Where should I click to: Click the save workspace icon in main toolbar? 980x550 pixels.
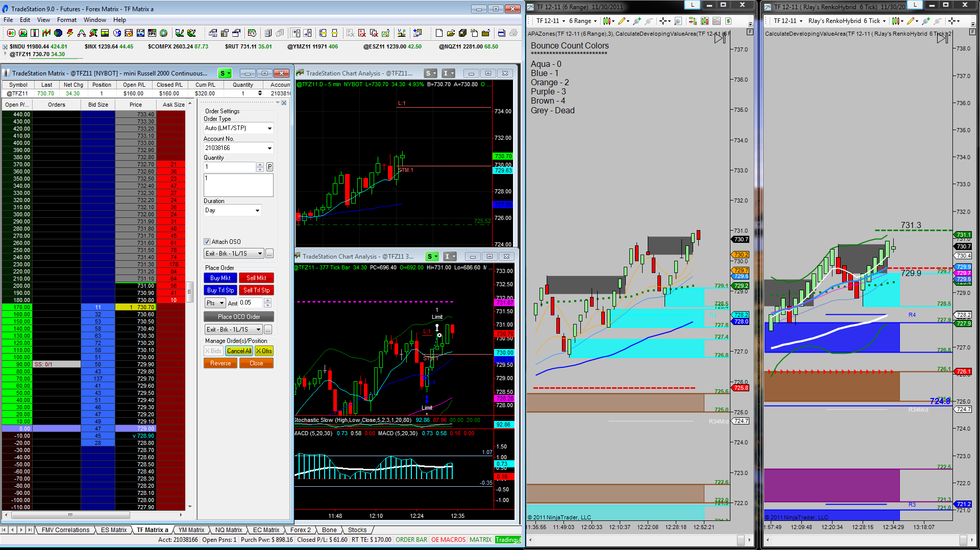[x=462, y=33]
